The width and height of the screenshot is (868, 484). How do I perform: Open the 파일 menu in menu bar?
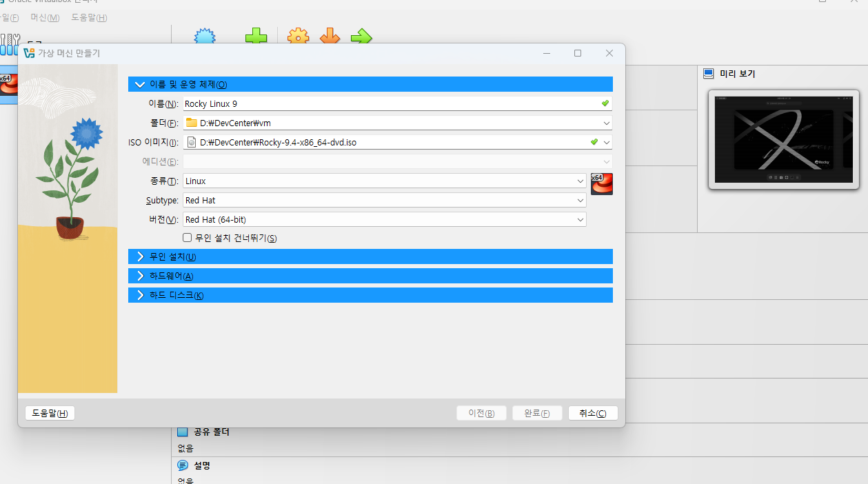click(x=9, y=17)
